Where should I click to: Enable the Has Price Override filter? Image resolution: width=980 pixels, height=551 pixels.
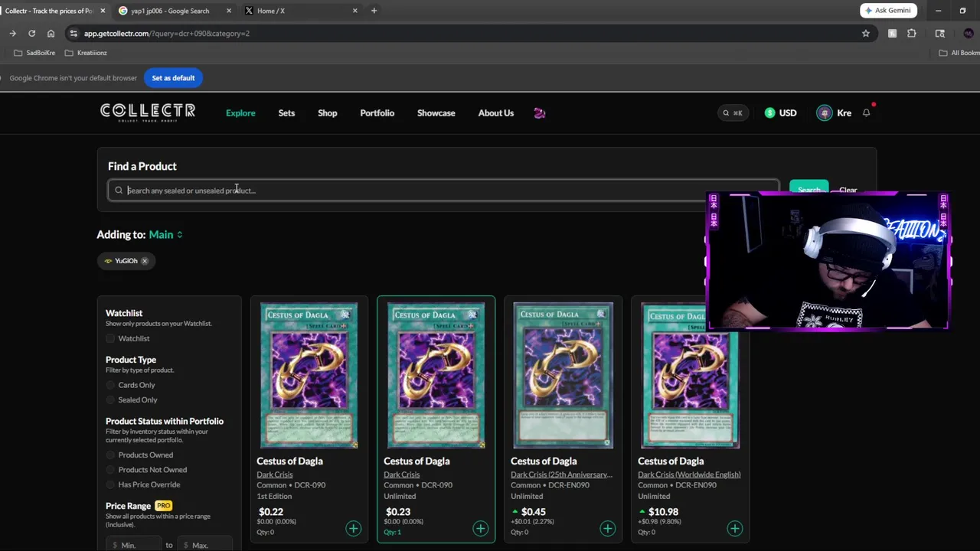point(111,484)
